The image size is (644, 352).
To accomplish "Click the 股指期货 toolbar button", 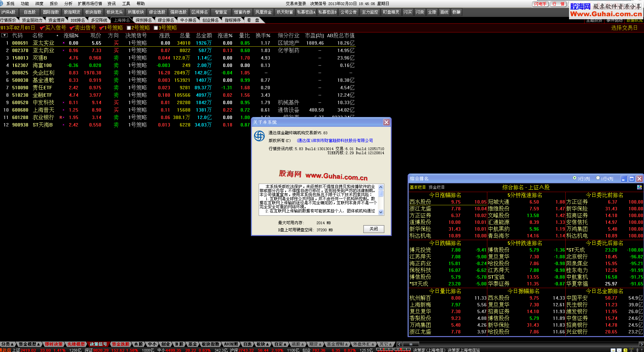I will pos(72,12).
